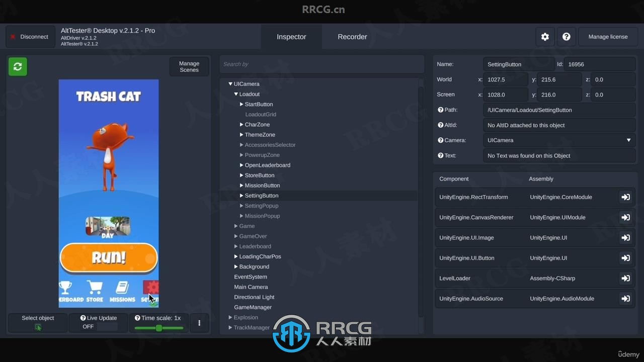
Task: Open Manage Scenes
Action: pyautogui.click(x=189, y=67)
